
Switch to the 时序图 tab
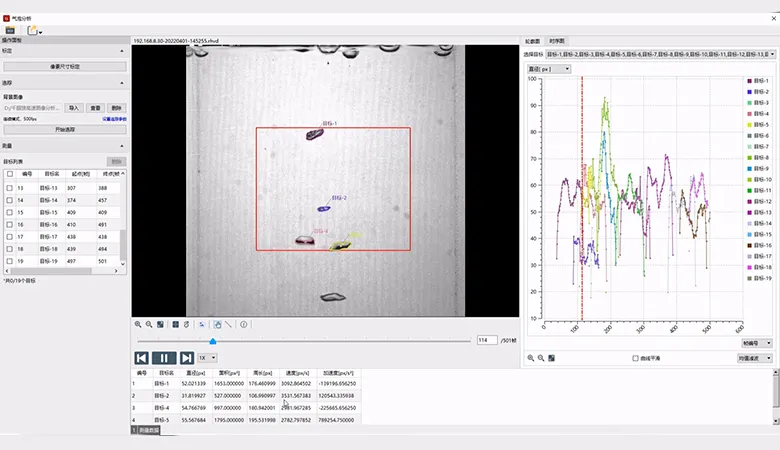tap(557, 41)
